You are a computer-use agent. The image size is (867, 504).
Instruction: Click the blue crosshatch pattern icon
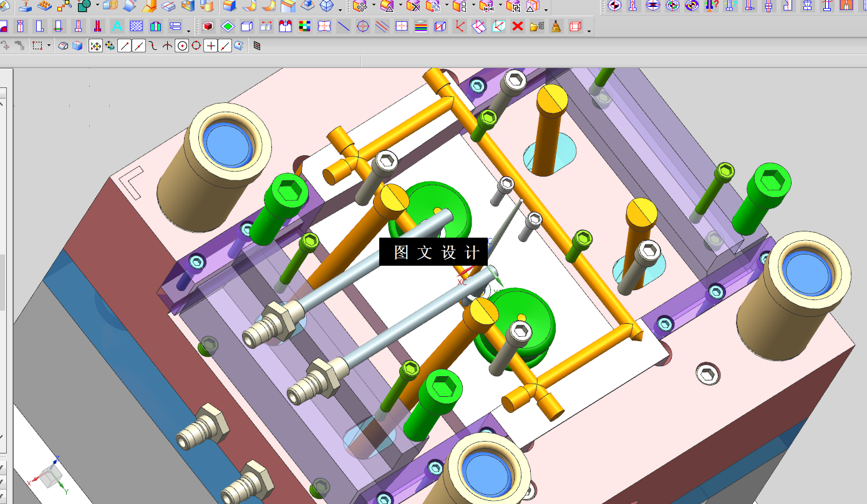click(136, 27)
